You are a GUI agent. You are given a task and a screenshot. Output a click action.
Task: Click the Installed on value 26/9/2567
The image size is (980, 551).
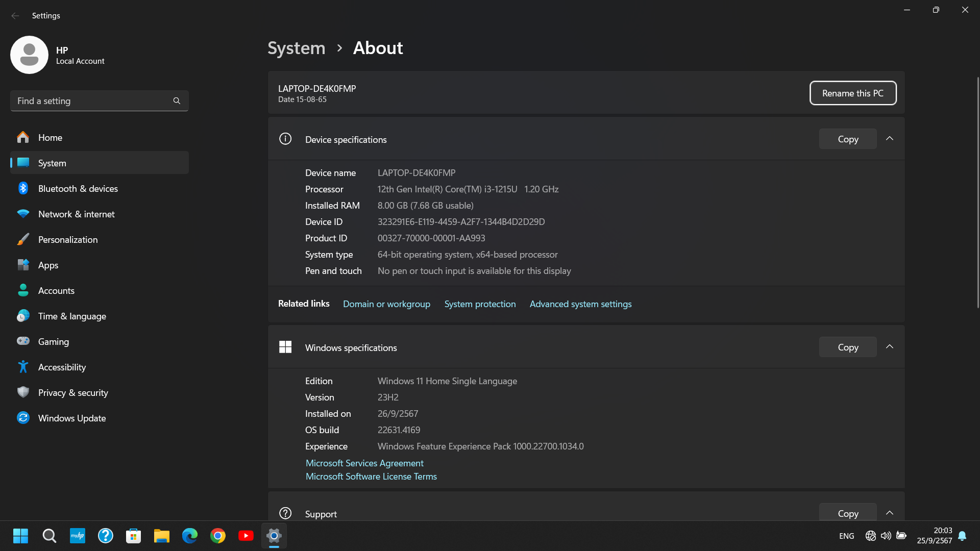click(398, 414)
